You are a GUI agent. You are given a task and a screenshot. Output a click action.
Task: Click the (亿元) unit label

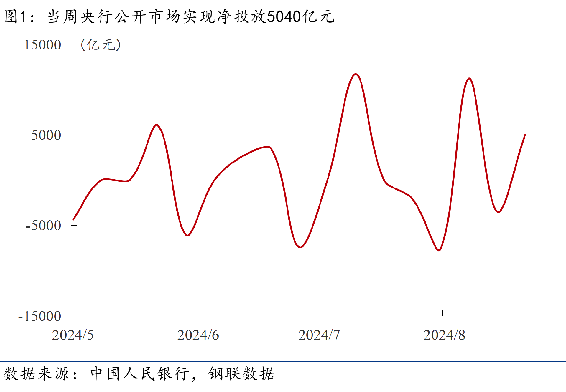100,45
